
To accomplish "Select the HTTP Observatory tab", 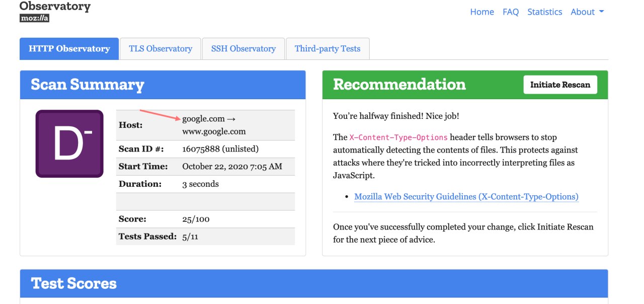I will click(x=69, y=49).
